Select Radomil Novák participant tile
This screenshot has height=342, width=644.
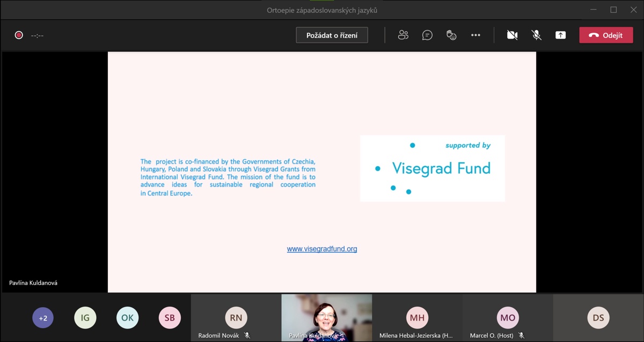236,318
